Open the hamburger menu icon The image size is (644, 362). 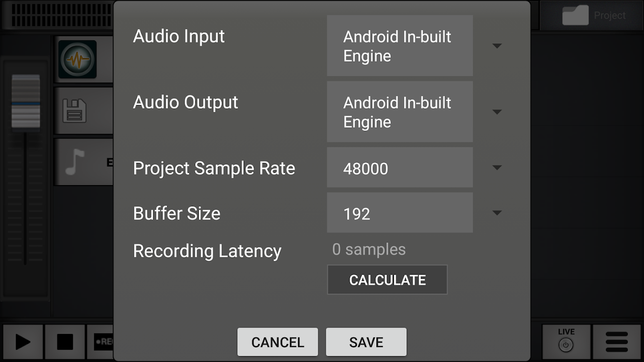point(616,342)
